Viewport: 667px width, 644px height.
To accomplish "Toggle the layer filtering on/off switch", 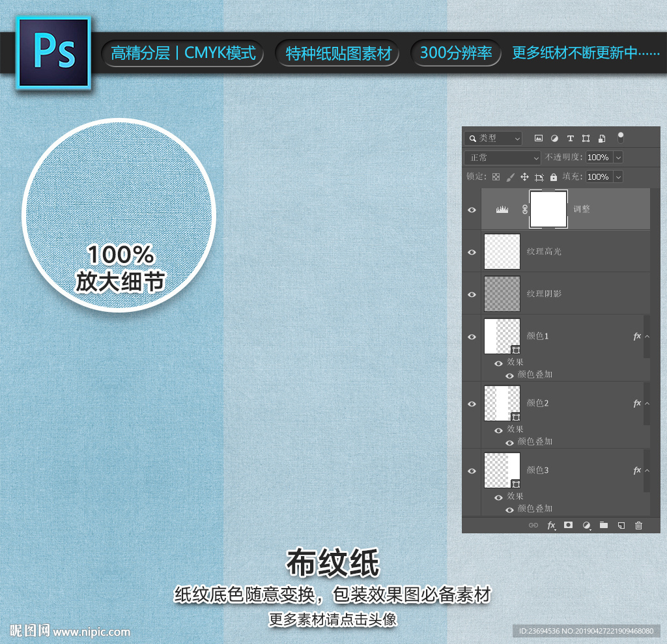I will [621, 137].
